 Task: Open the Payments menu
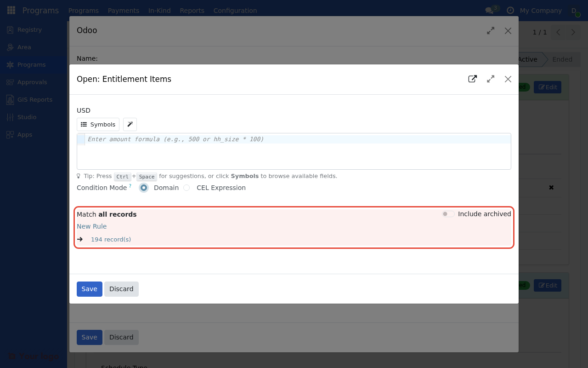coord(123,10)
